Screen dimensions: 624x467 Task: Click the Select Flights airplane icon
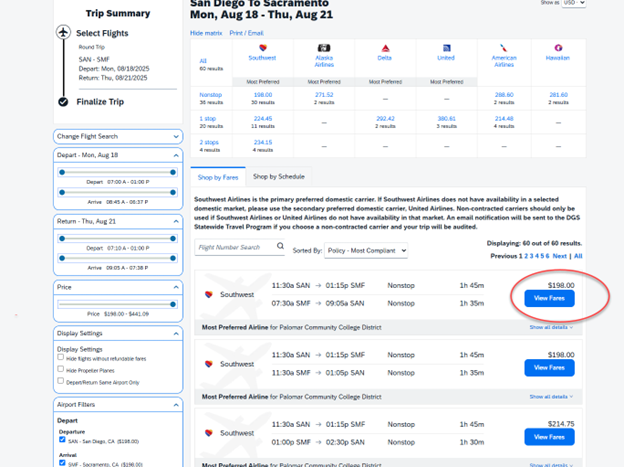63,32
